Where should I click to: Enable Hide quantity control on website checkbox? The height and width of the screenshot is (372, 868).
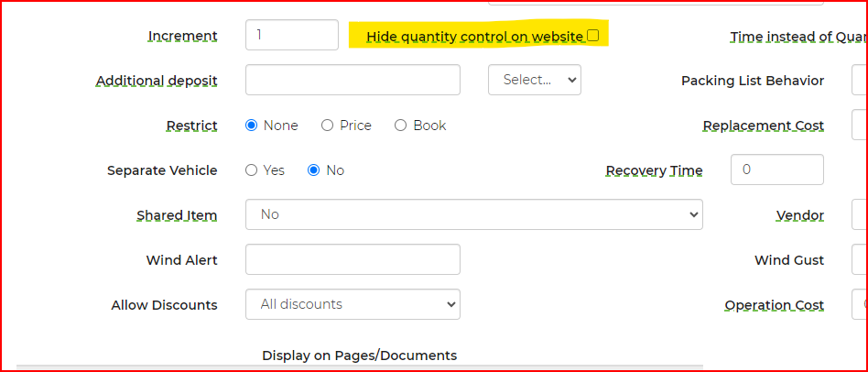(x=592, y=36)
